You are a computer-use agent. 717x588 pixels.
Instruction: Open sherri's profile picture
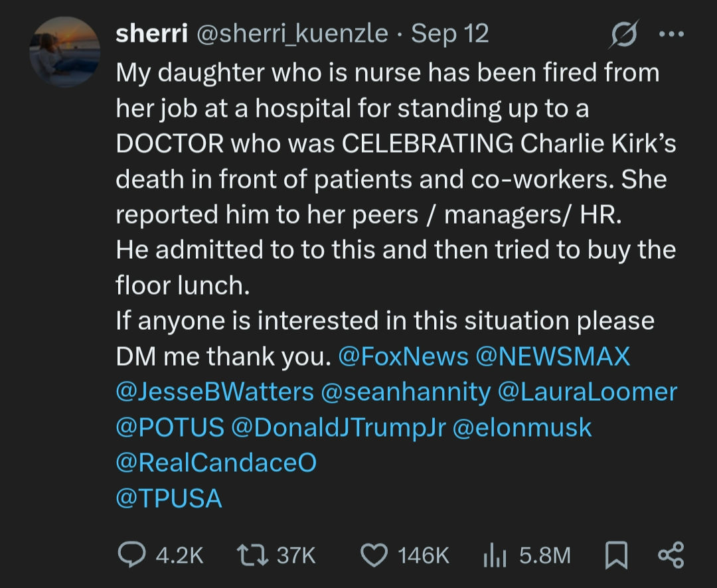pos(64,52)
